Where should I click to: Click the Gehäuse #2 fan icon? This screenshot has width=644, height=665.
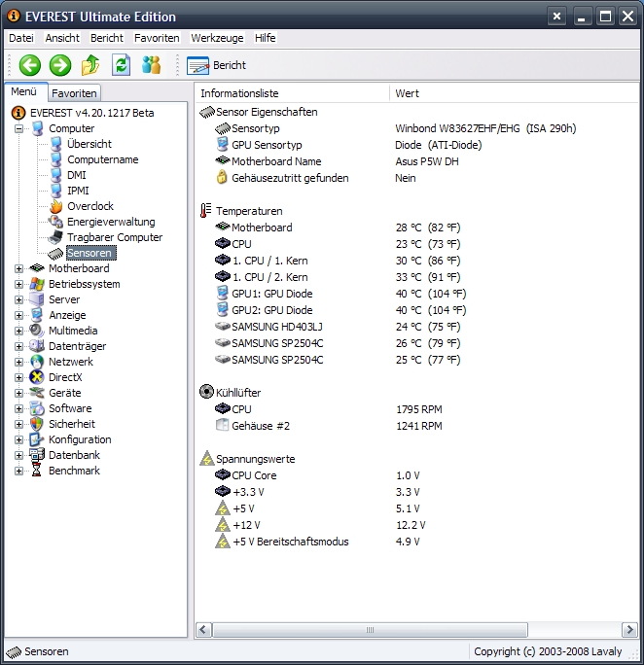(x=223, y=426)
